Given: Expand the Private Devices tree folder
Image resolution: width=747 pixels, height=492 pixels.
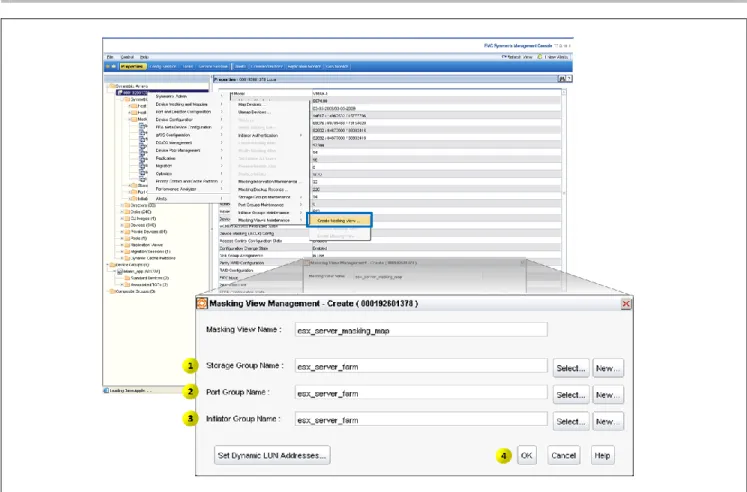Looking at the screenshot, I should 122,232.
